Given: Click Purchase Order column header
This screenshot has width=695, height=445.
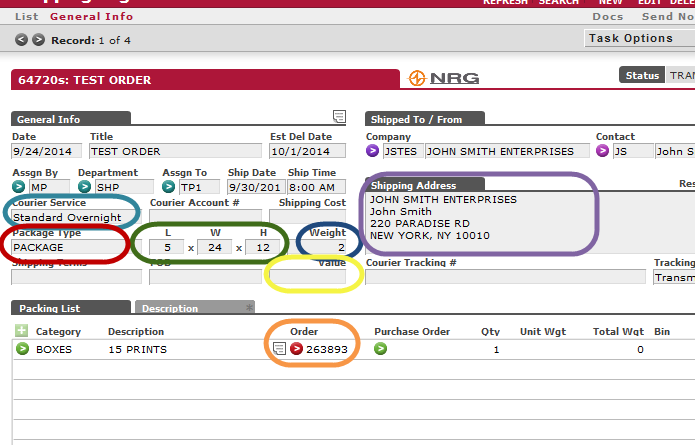Looking at the screenshot, I should [x=412, y=332].
